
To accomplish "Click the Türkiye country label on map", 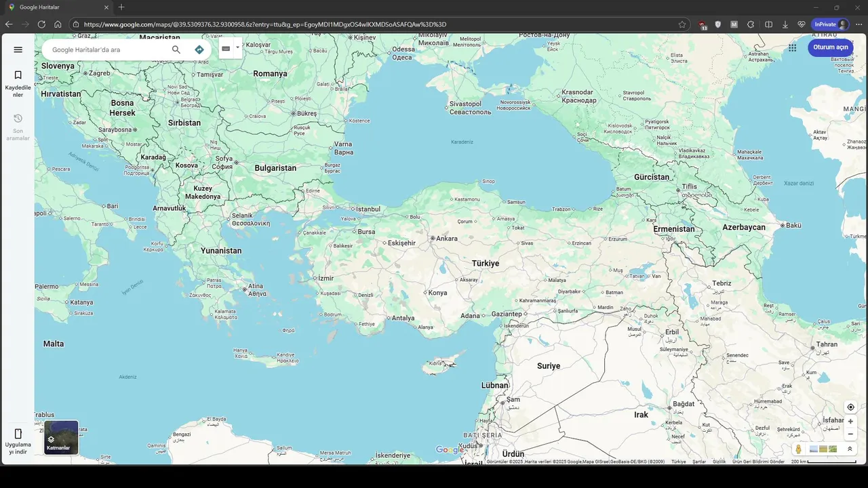I will click(486, 263).
